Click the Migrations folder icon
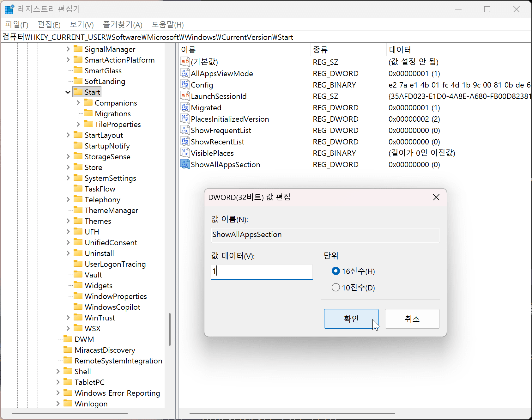 (88, 113)
